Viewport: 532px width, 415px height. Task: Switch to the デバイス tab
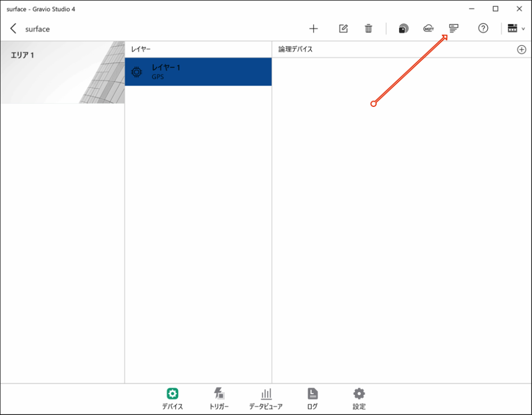point(172,399)
